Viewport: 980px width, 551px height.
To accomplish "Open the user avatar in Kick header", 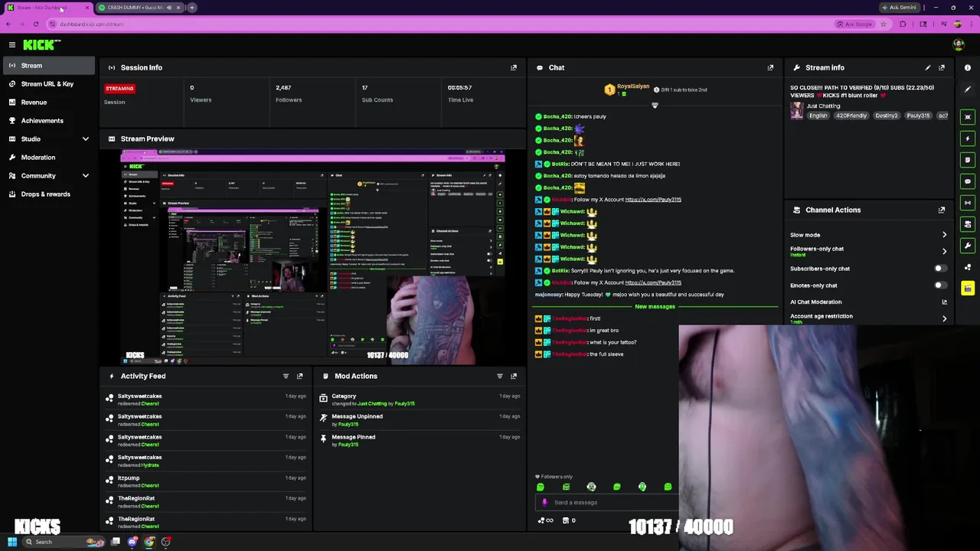I will click(958, 45).
